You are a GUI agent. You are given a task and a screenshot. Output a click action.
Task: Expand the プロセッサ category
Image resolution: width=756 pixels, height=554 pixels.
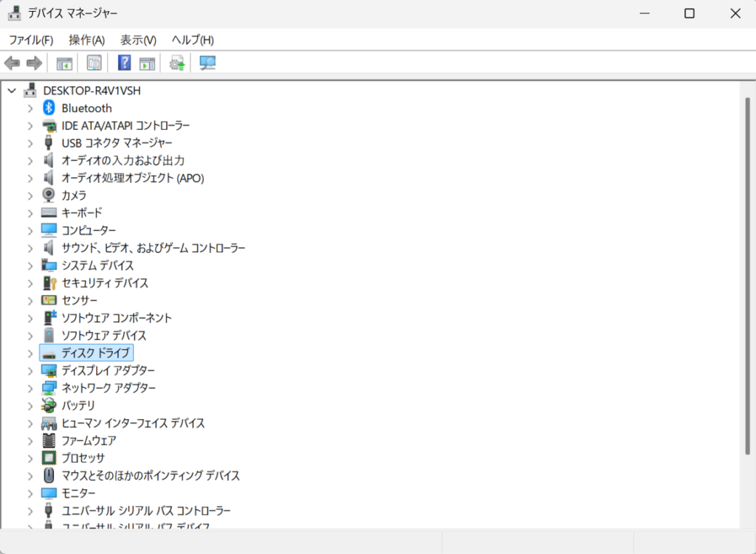click(30, 458)
